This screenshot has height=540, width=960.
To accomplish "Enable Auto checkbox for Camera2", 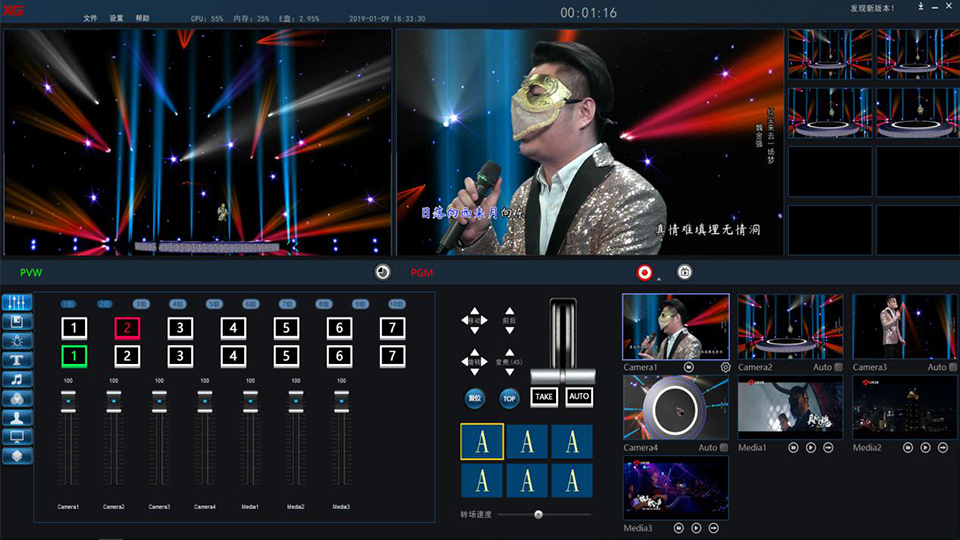I will 838,367.
